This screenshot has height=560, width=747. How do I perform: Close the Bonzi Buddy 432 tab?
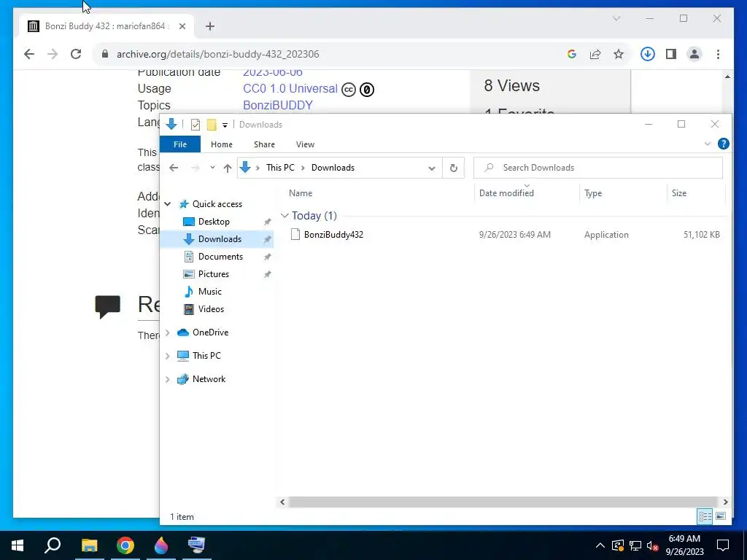click(182, 26)
